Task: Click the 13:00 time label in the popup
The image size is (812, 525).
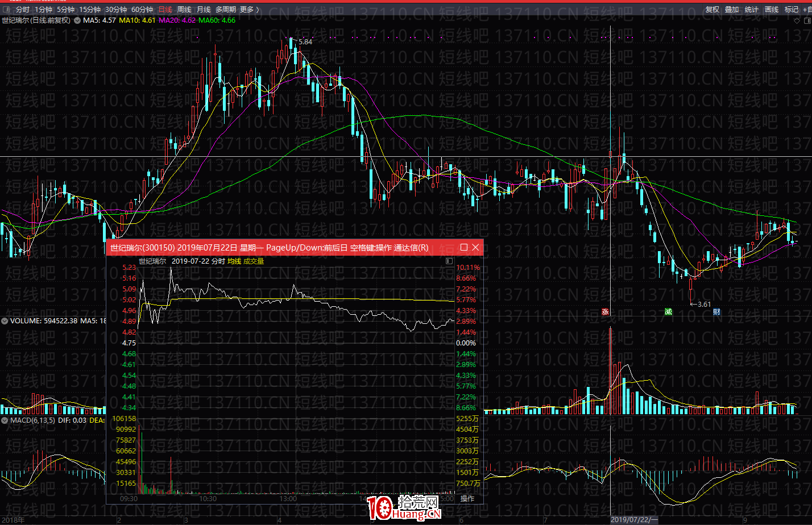Action: (288, 499)
